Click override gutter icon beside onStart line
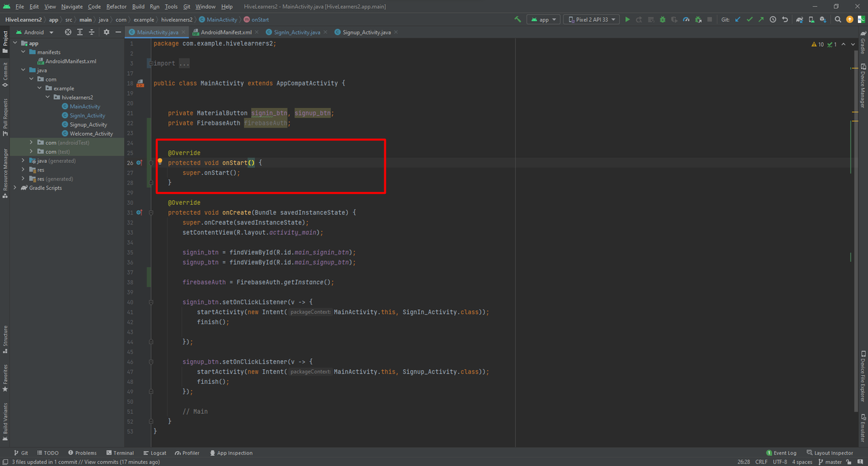868x466 pixels. coord(140,163)
